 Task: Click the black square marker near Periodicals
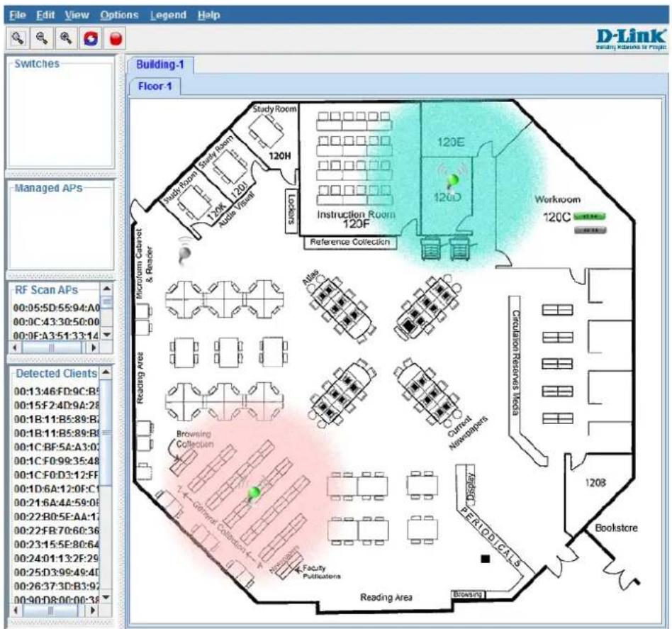(485, 559)
